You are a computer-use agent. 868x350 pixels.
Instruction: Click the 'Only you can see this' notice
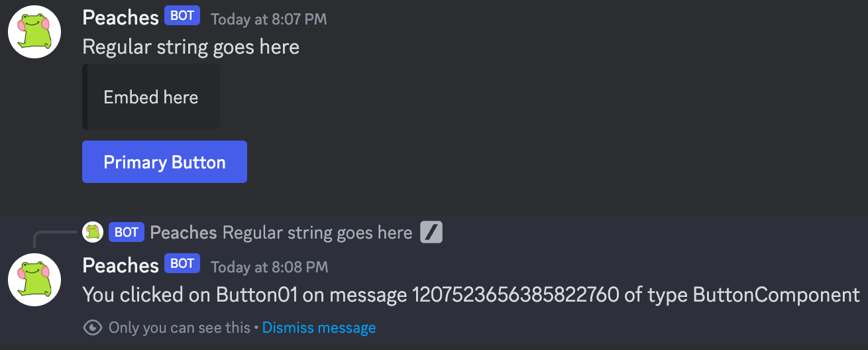click(x=180, y=327)
